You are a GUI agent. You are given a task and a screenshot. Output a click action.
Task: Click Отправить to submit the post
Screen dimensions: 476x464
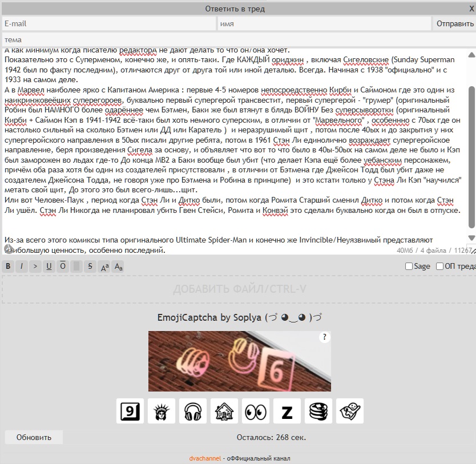pyautogui.click(x=454, y=23)
